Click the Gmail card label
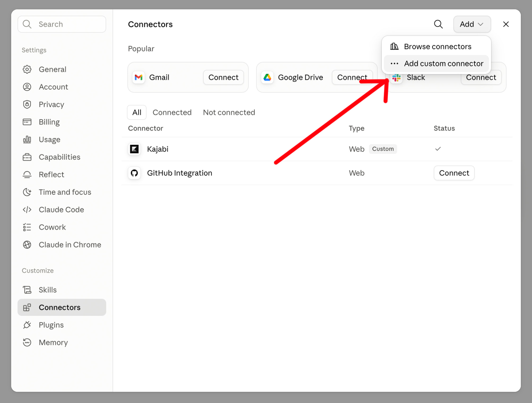 [x=159, y=77]
